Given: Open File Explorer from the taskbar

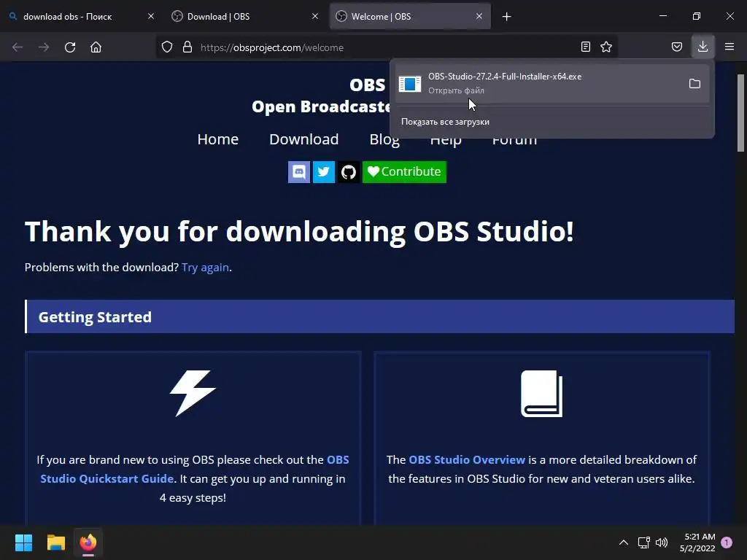Looking at the screenshot, I should (x=55, y=542).
